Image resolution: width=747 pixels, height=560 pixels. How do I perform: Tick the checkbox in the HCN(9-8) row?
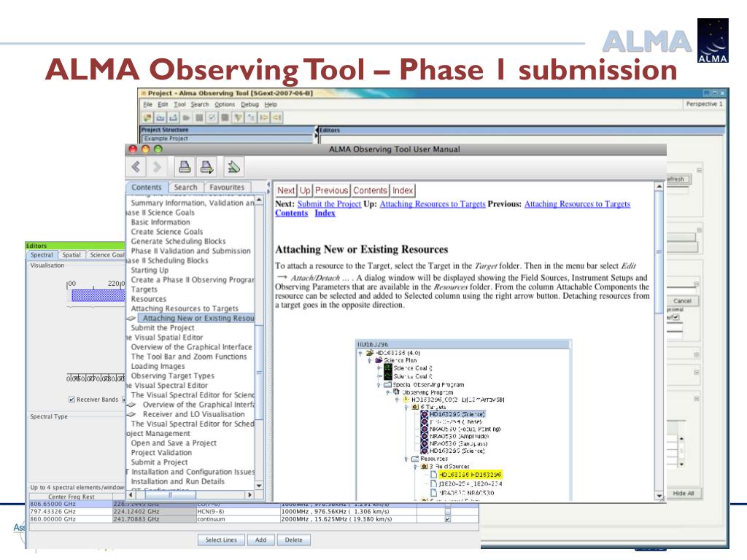[447, 511]
